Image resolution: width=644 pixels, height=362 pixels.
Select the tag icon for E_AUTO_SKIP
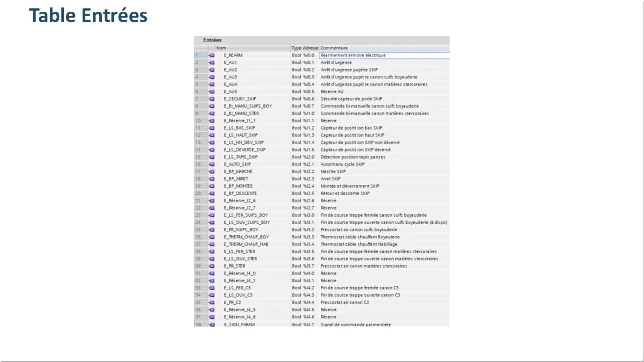[x=212, y=164]
